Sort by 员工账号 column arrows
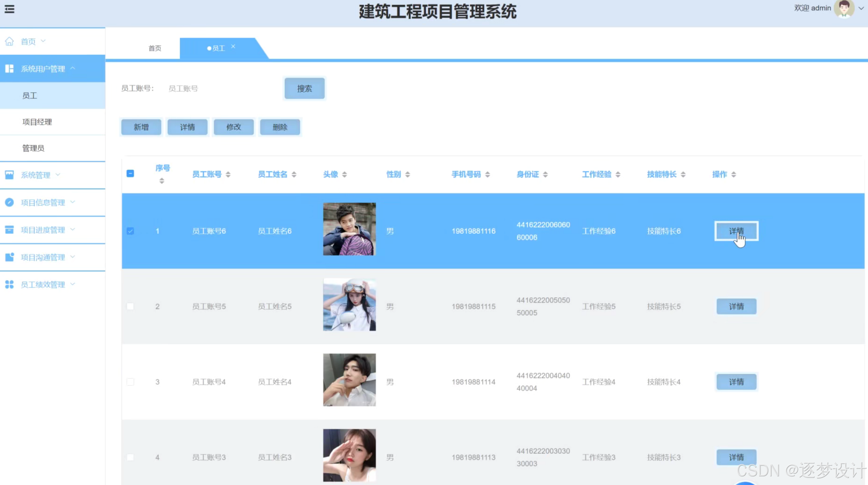This screenshot has width=868, height=485. pos(228,174)
